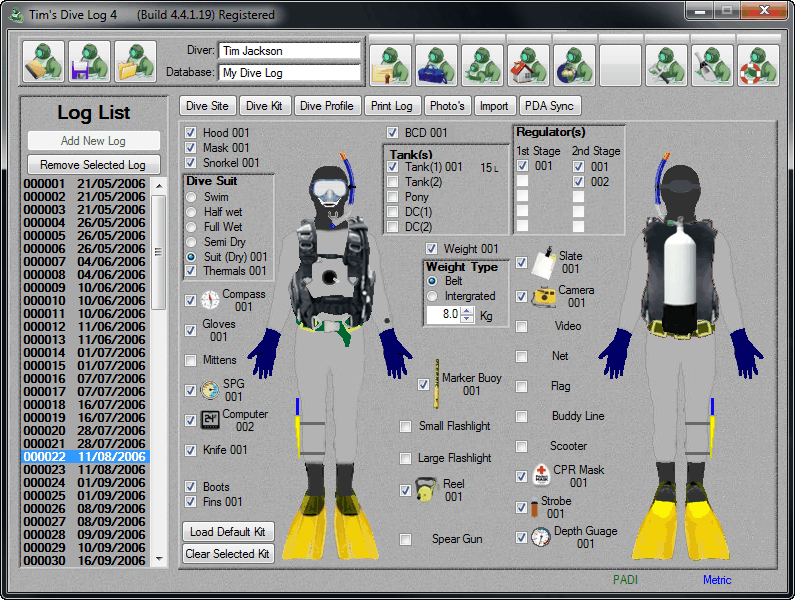Click the diver with house icon
The width and height of the screenshot is (795, 600).
click(x=528, y=65)
